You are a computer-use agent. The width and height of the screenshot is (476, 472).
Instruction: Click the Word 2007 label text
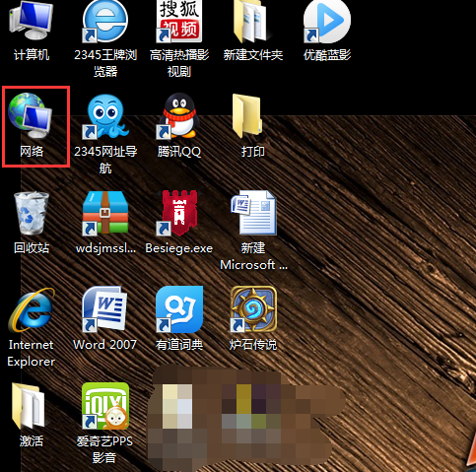(104, 345)
